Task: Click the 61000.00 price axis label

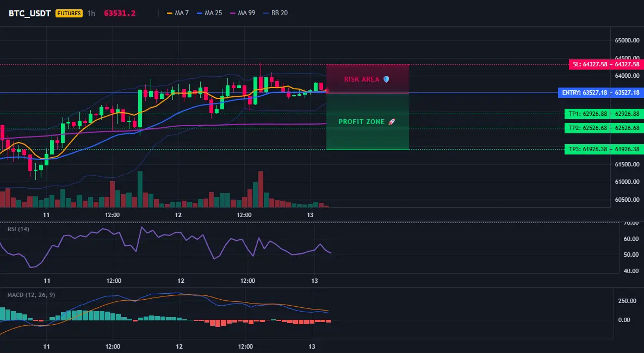Action: [x=627, y=182]
